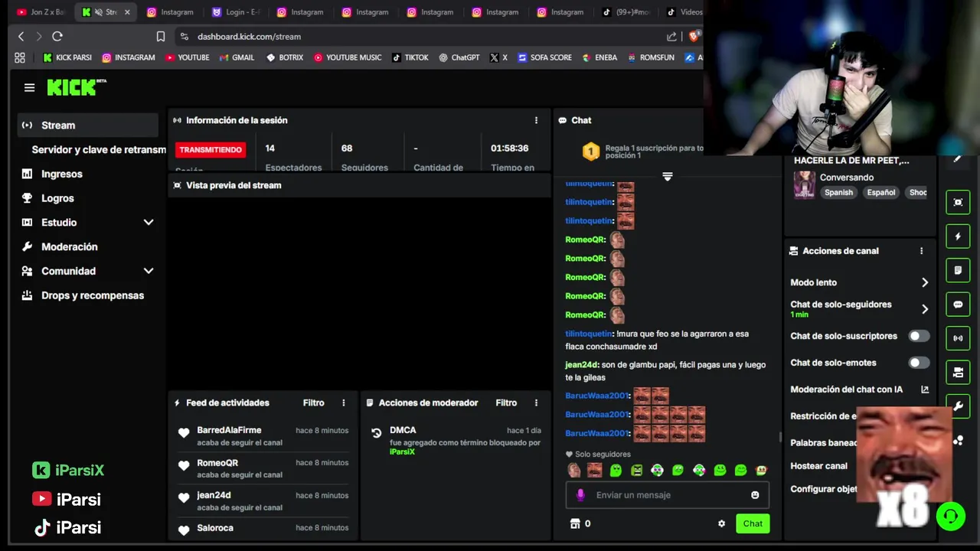Open Servidor y clave de retransmisión
Viewport: 980px width, 551px height.
tap(99, 149)
